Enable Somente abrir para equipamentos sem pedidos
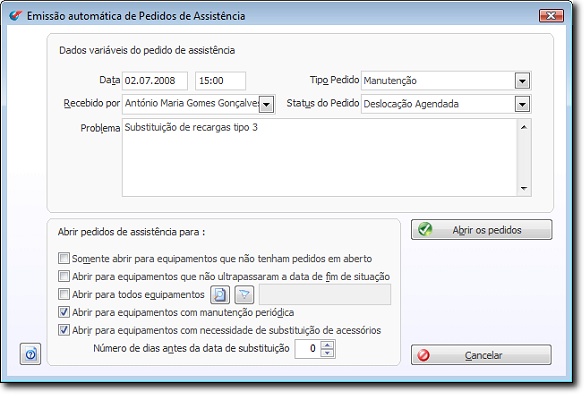Viewport: 584px width, 400px height. click(x=64, y=258)
